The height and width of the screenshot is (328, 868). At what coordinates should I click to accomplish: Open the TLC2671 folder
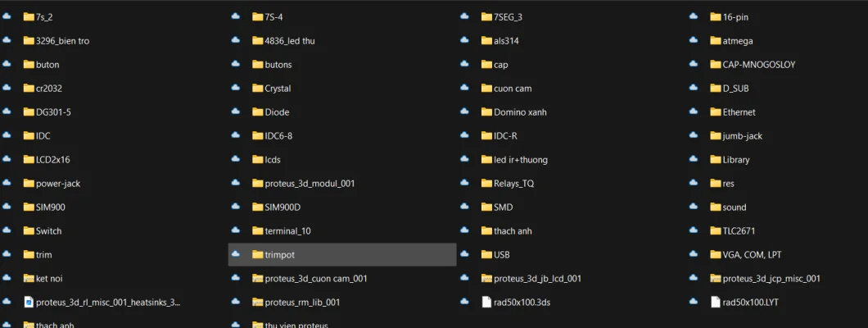coord(739,230)
